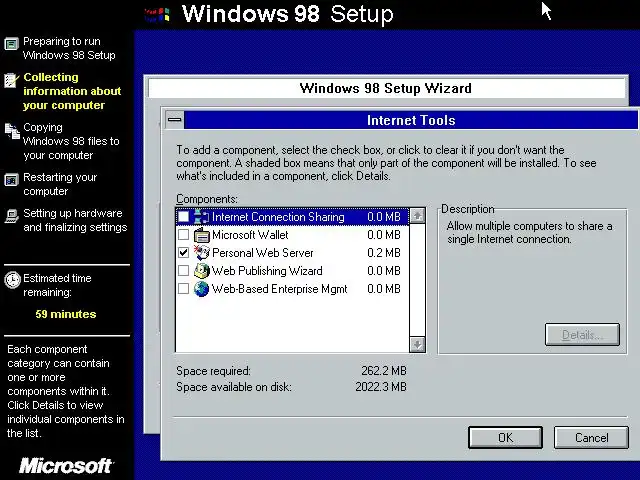Image resolution: width=640 pixels, height=480 pixels.
Task: Click the Personal Web Server icon
Action: pos(201,253)
